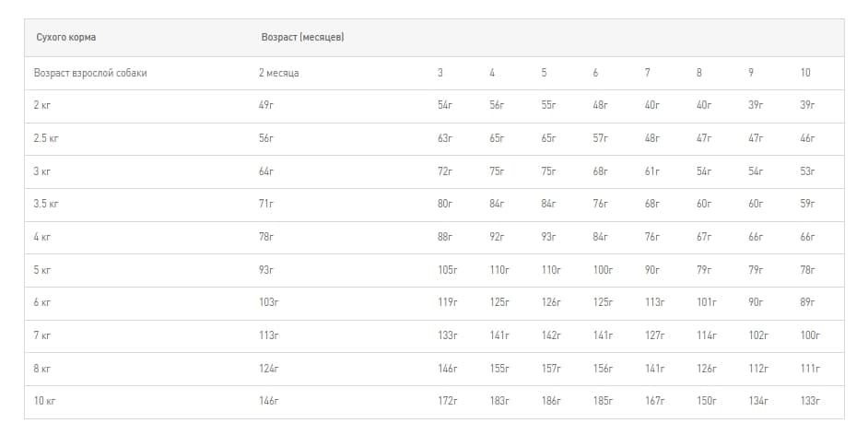
Task: Click the "10 кг" row label
Action: pyautogui.click(x=44, y=401)
